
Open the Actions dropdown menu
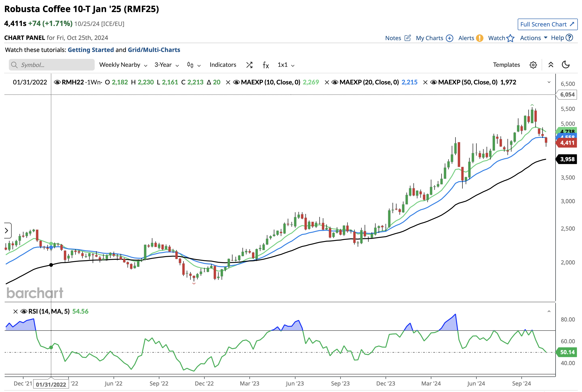tap(533, 38)
